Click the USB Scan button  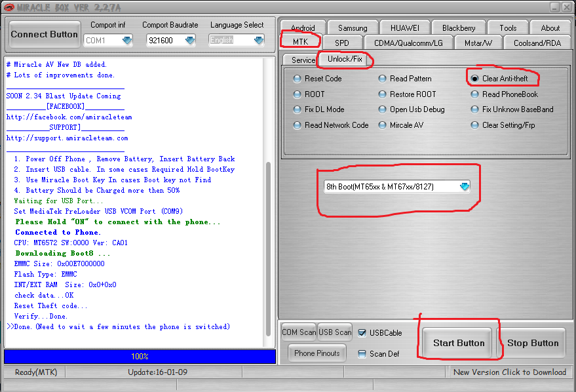(335, 332)
